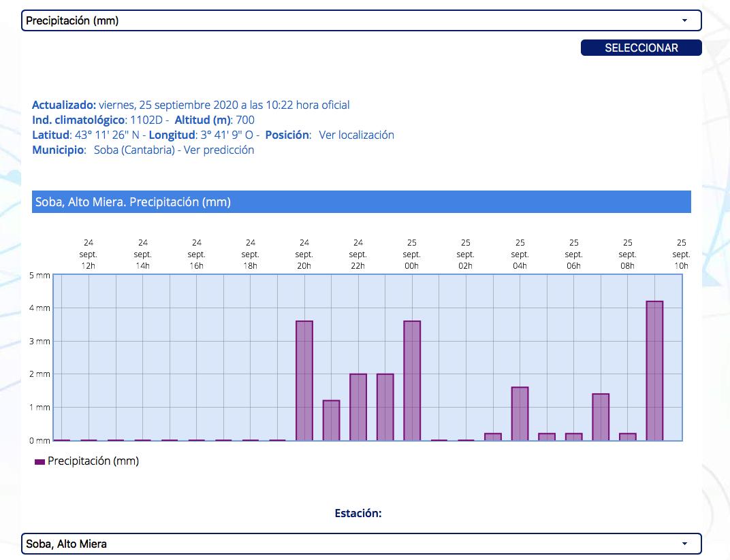Click the bar at 24 sept. 21h
The width and height of the screenshot is (730, 560).
click(332, 420)
